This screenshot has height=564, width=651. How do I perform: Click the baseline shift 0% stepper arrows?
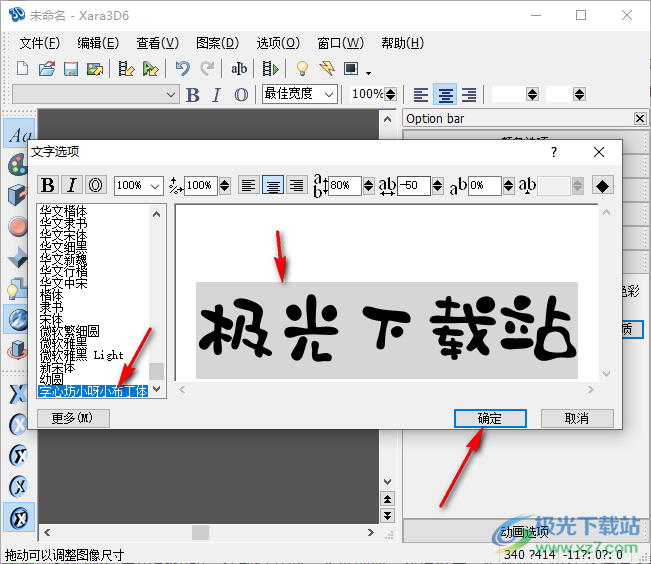coord(509,185)
